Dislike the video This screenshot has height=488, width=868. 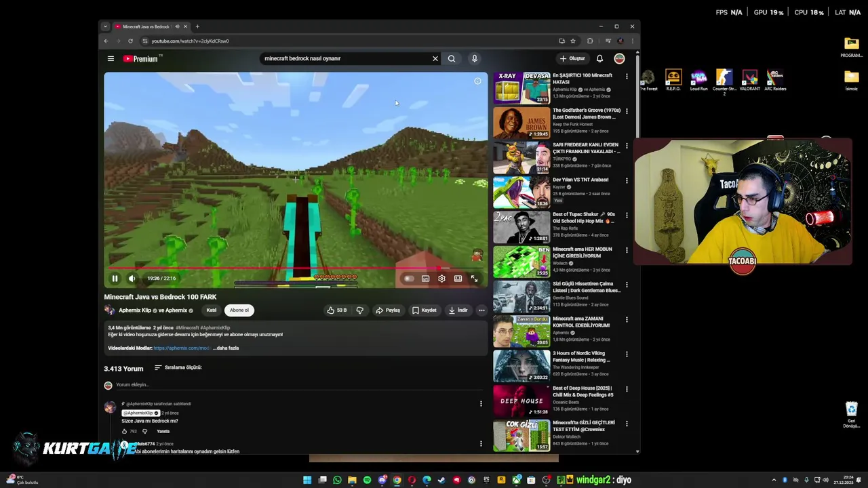pyautogui.click(x=360, y=310)
